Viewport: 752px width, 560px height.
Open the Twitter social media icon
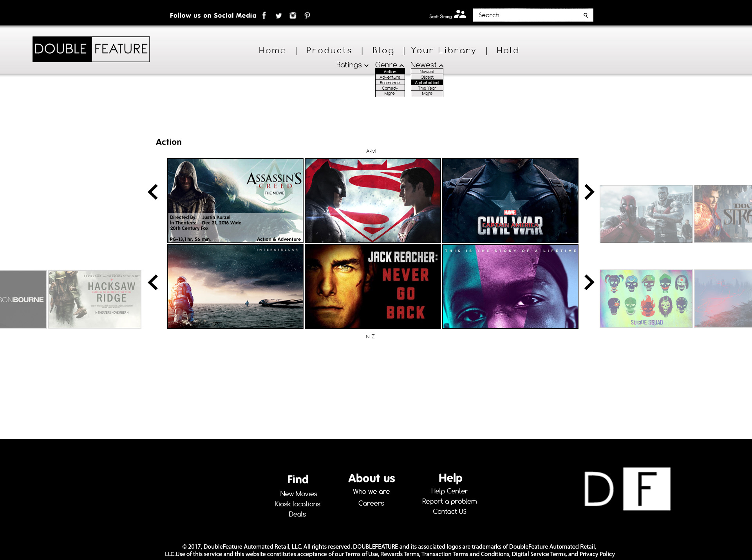click(278, 16)
